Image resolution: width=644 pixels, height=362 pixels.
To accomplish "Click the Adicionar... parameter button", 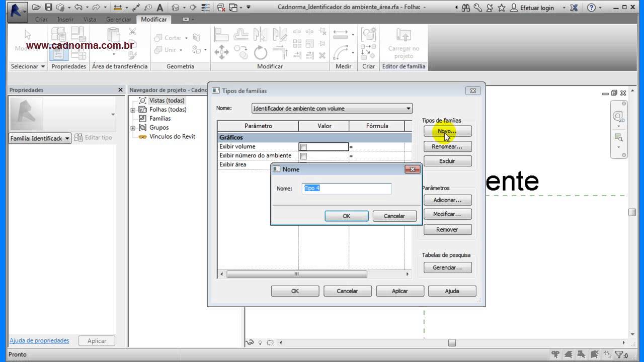I will tap(447, 200).
